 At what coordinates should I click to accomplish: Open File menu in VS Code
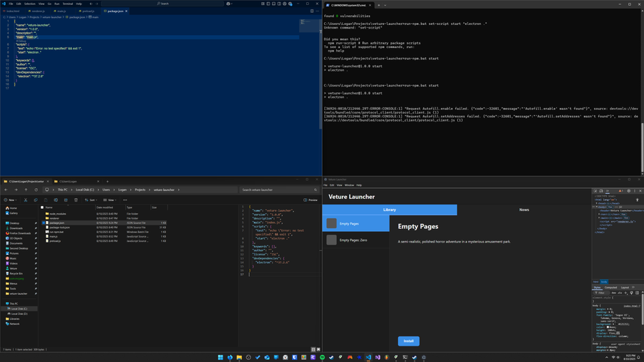click(x=11, y=4)
